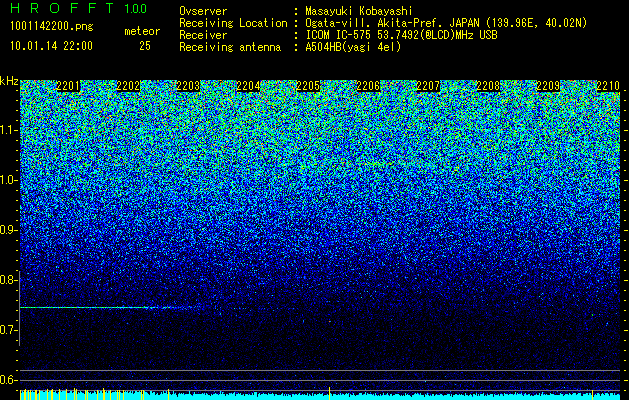Click the 2203 time marker
The width and height of the screenshot is (629, 400).
188,86
